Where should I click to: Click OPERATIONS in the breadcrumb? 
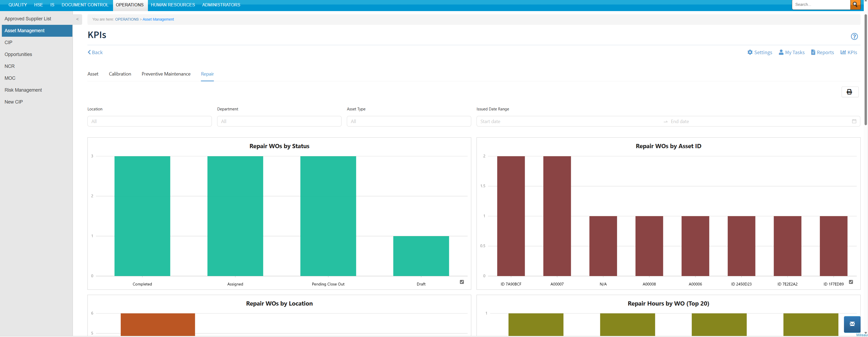click(x=127, y=19)
